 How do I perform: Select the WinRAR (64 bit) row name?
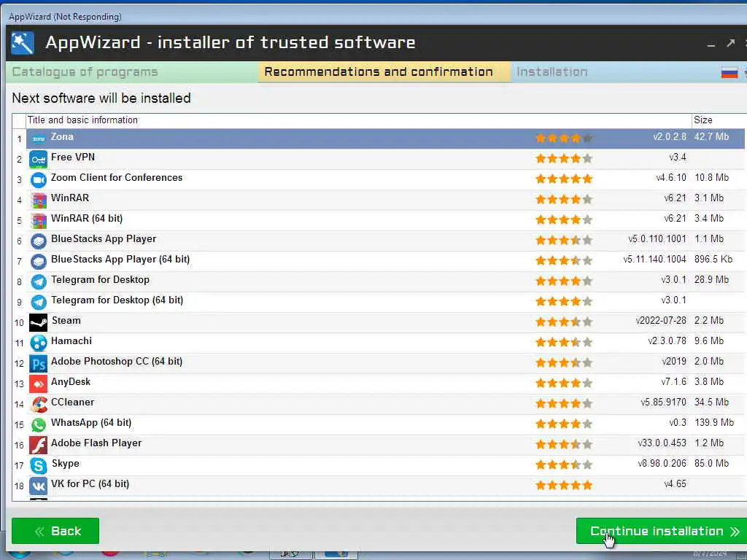pyautogui.click(x=87, y=219)
